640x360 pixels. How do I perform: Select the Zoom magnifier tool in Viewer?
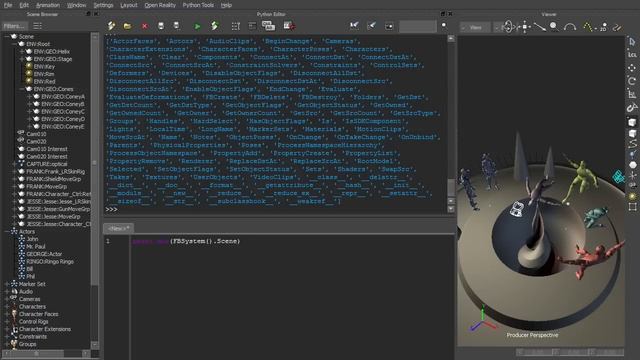[x=554, y=27]
